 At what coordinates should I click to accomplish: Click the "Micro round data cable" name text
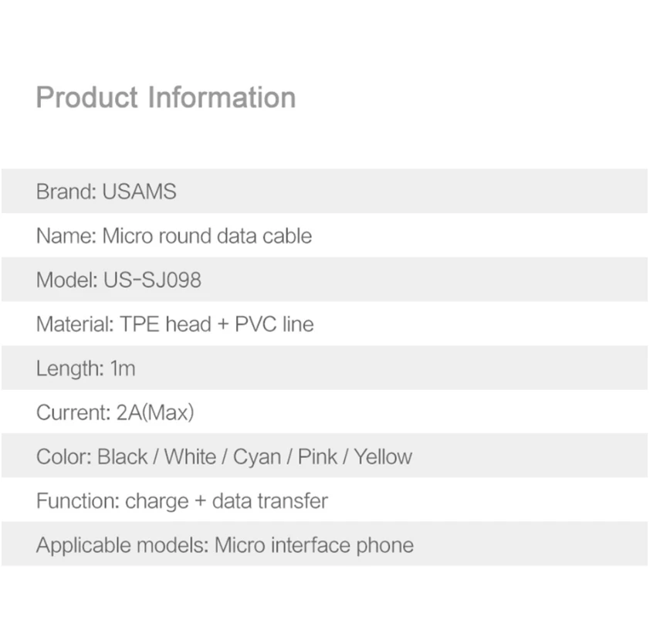[207, 236]
